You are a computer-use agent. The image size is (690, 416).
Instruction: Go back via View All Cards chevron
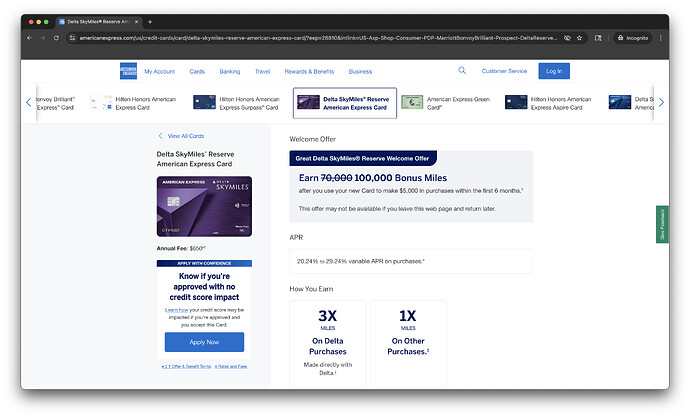tap(160, 135)
